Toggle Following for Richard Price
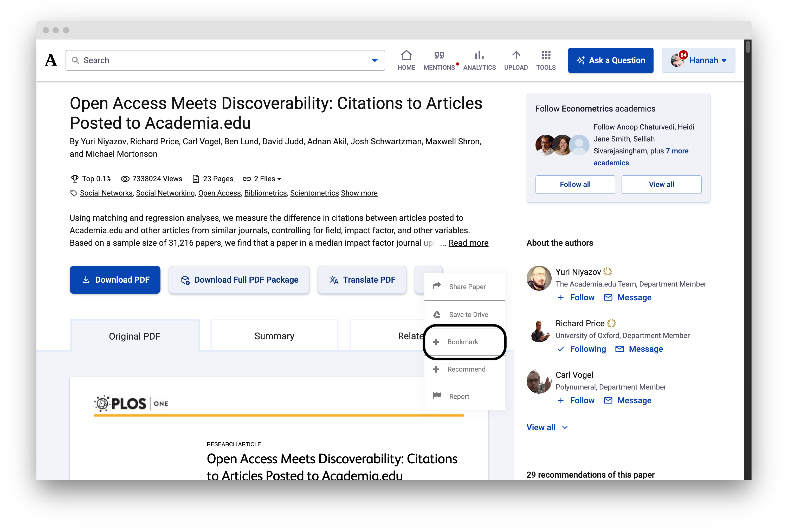 pyautogui.click(x=582, y=349)
